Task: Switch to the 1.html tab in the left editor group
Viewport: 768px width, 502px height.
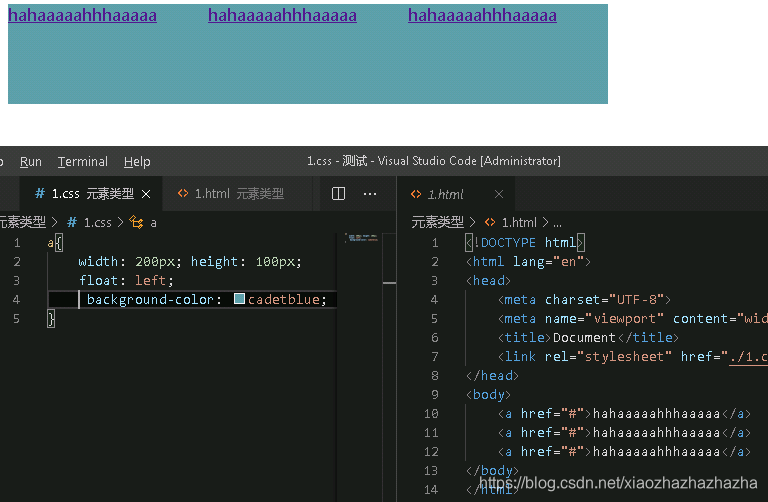Action: pos(238,194)
